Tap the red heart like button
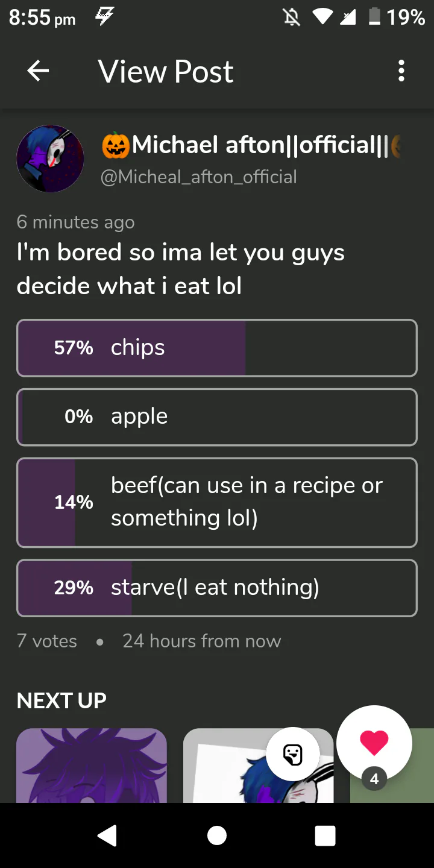The image size is (434, 868). [x=374, y=743]
